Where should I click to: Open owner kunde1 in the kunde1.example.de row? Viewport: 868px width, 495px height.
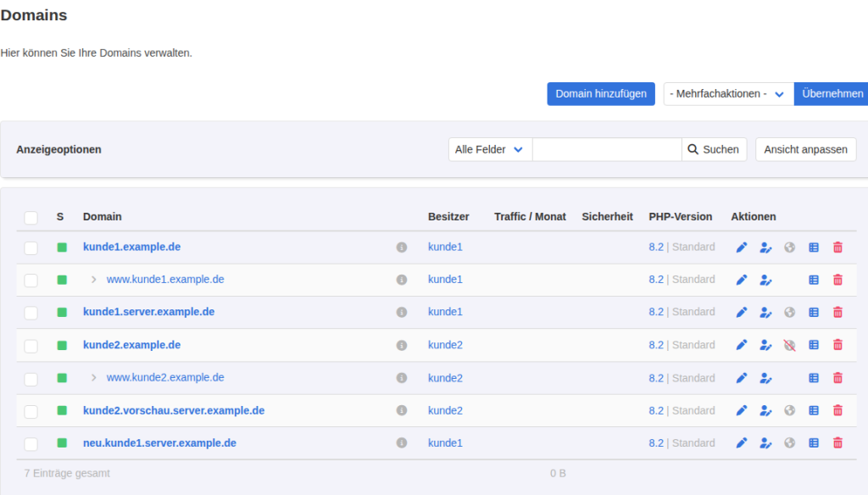pyautogui.click(x=445, y=247)
